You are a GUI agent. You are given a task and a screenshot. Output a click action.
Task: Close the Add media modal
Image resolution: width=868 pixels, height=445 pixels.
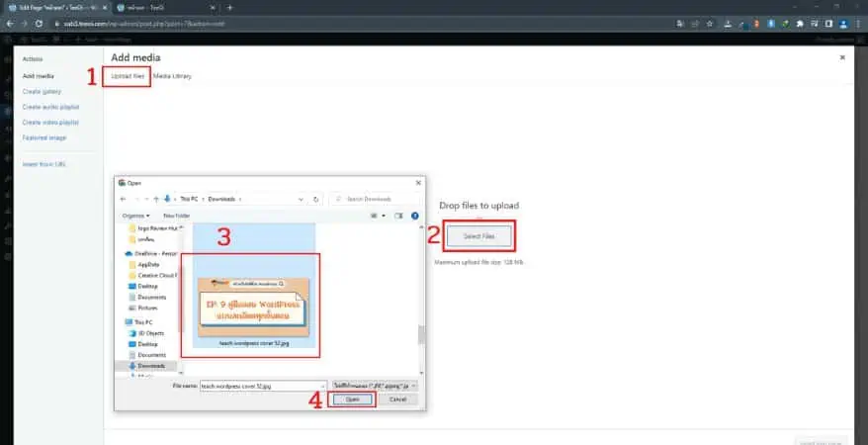tap(842, 57)
